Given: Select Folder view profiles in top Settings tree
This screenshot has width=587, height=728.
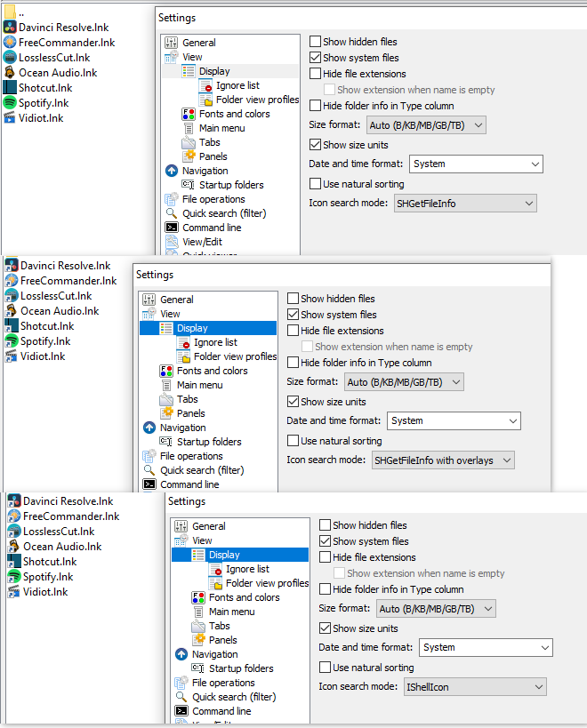Looking at the screenshot, I should pyautogui.click(x=257, y=100).
